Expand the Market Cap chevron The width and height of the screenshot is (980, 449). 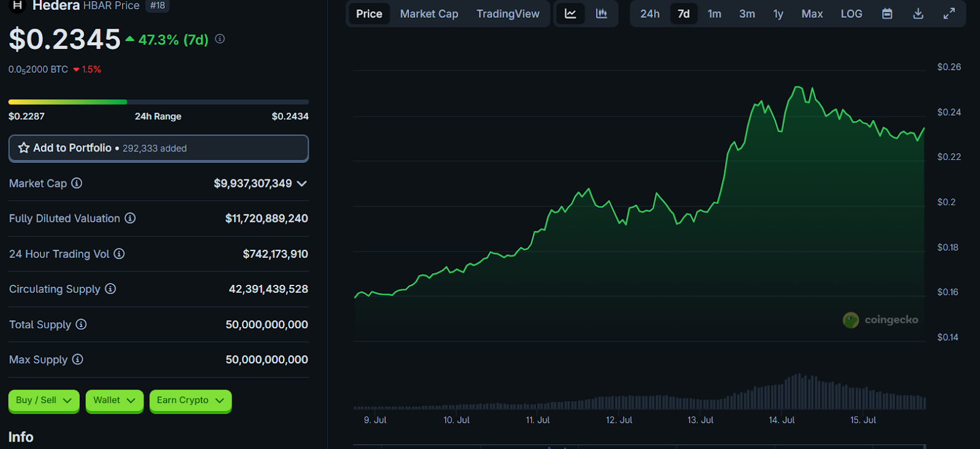click(301, 184)
